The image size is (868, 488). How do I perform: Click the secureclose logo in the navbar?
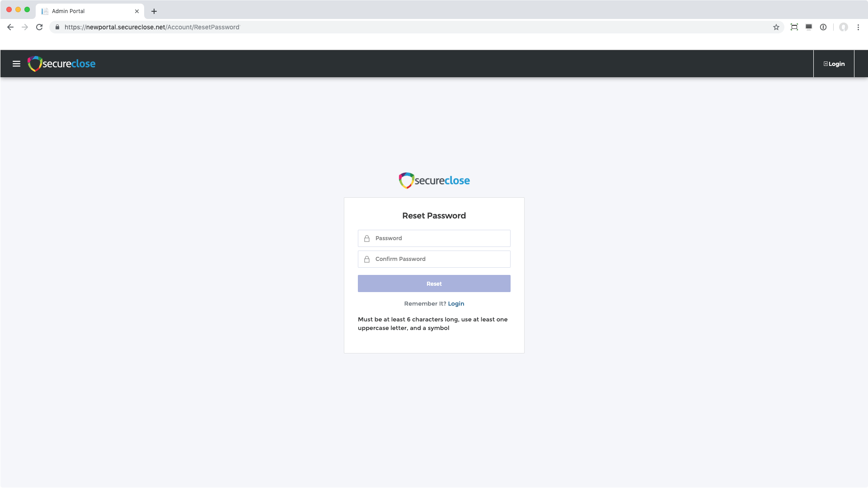[x=62, y=64]
